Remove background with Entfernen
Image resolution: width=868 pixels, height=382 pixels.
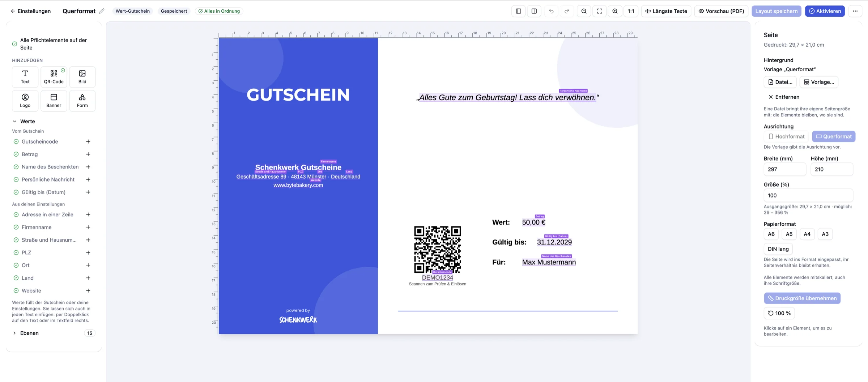[x=783, y=97]
